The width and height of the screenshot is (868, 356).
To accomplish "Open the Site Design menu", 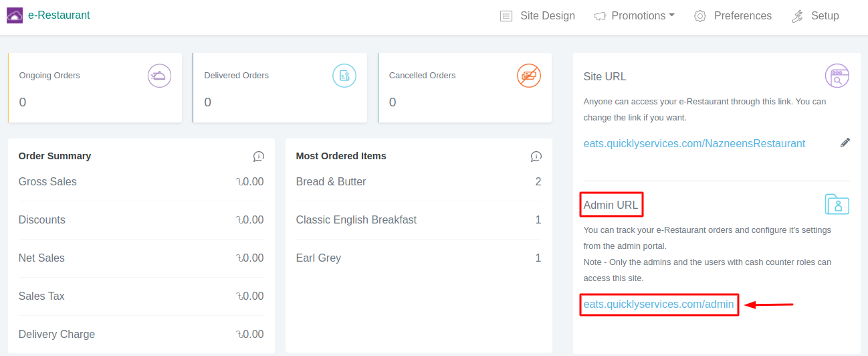I will (538, 16).
